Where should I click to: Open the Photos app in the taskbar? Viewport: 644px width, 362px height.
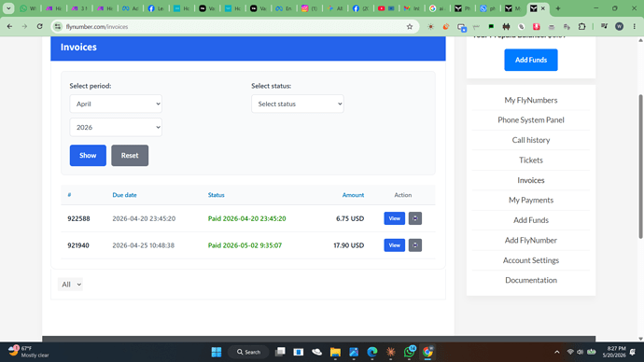354,352
